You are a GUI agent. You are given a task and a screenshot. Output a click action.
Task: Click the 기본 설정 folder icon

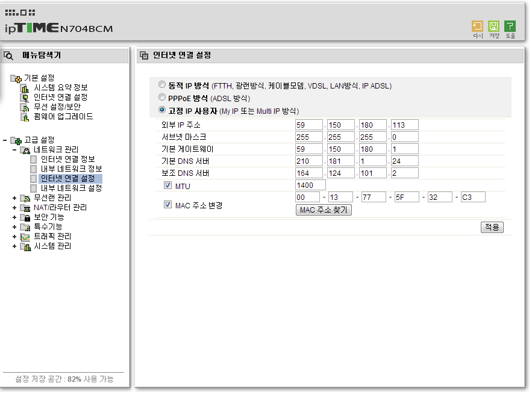click(x=16, y=79)
